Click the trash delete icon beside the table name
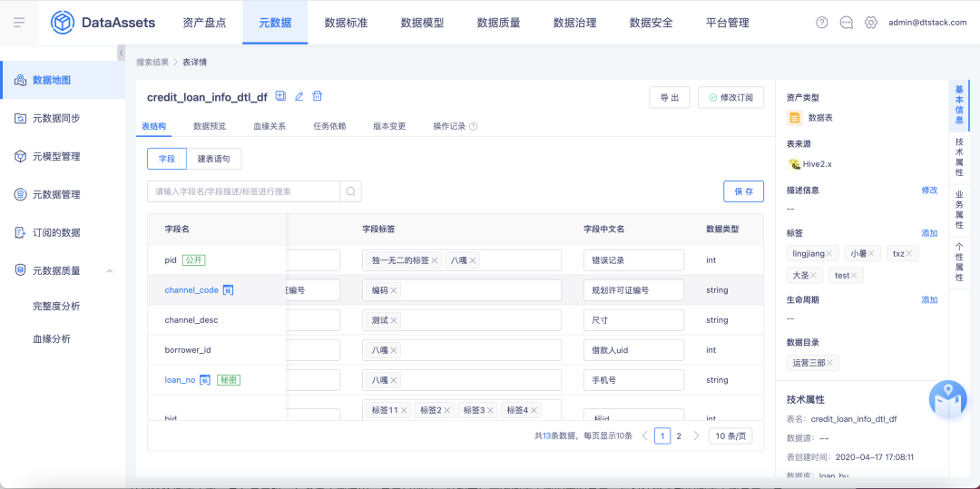The width and height of the screenshot is (980, 489). (318, 96)
